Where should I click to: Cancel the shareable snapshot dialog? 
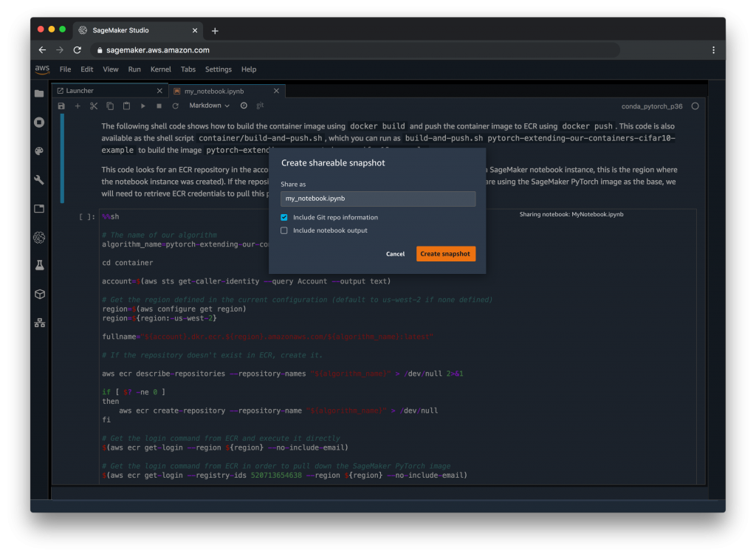tap(395, 254)
